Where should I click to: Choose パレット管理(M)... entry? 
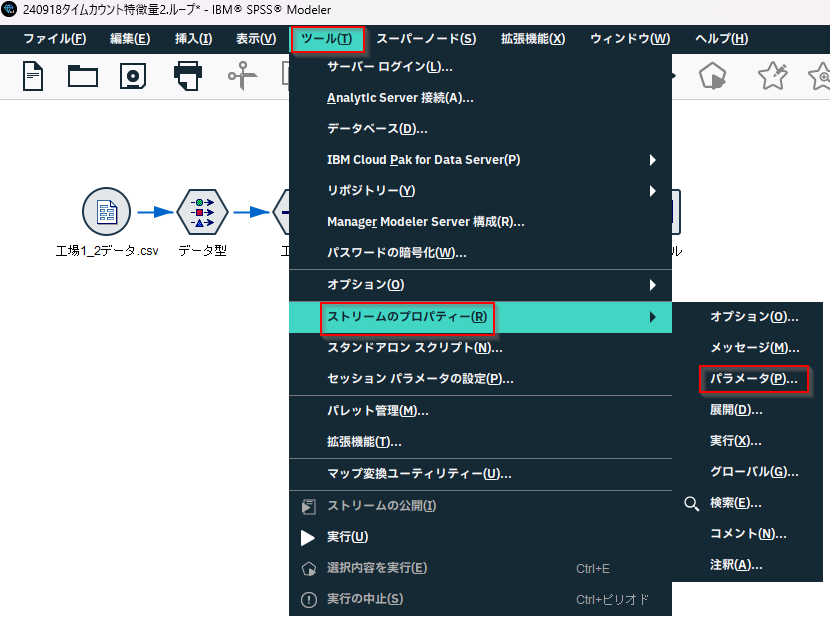tap(480, 411)
